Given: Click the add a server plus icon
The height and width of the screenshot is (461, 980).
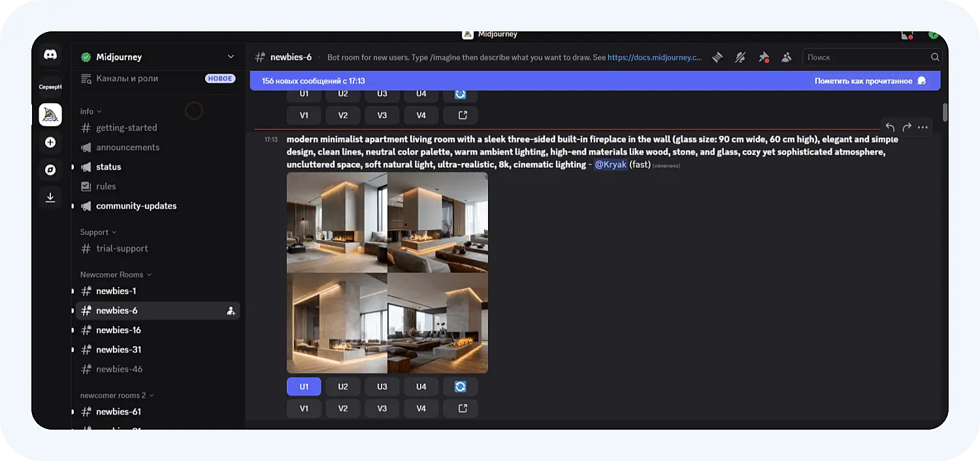Looking at the screenshot, I should coord(50,142).
